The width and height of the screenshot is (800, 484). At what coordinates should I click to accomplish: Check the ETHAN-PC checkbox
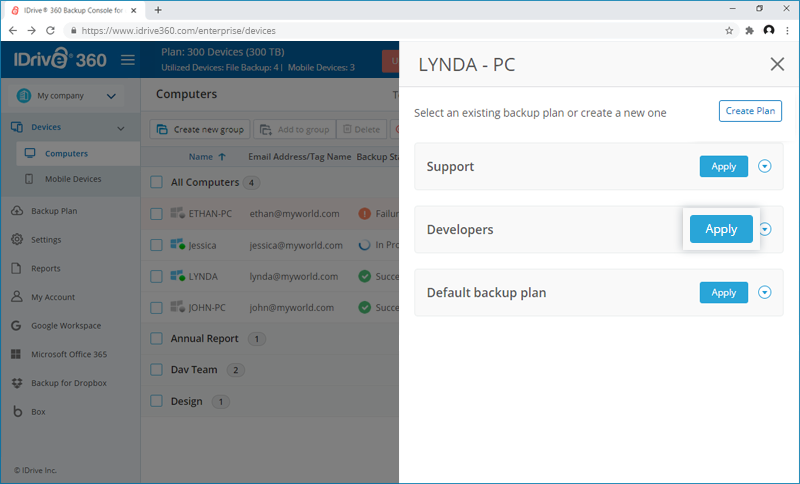point(156,214)
